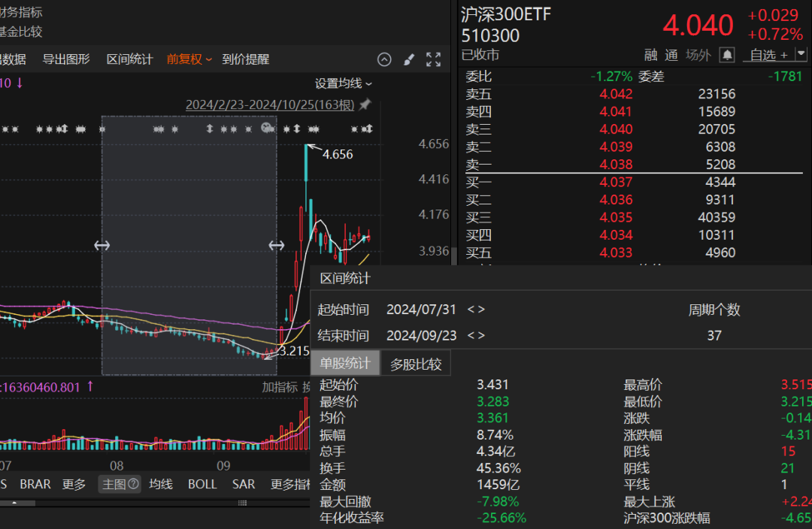812x529 pixels.
Task: Open 设置均线 dropdown
Action: pyautogui.click(x=344, y=83)
